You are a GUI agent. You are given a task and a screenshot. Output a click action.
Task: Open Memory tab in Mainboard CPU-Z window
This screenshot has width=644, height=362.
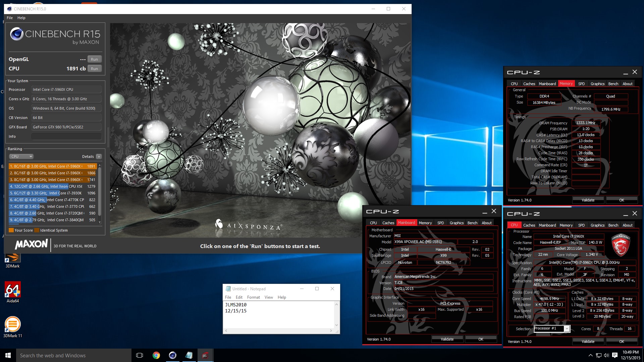pos(425,223)
